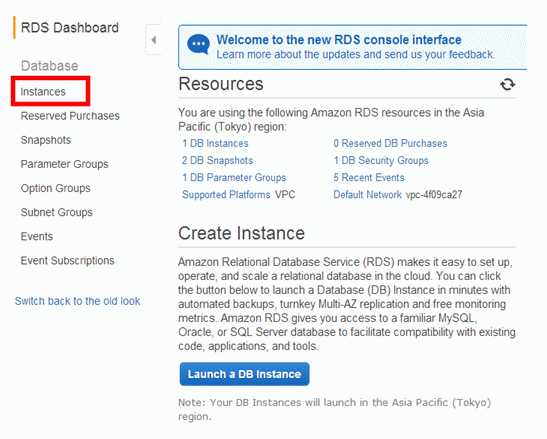Go to Event Subscriptions
The image size is (547, 439).
[67, 261]
